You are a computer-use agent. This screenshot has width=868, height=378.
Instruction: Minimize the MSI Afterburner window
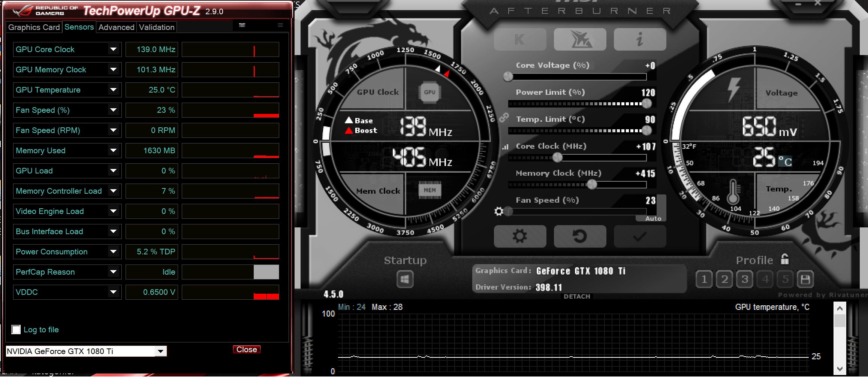pos(798,4)
